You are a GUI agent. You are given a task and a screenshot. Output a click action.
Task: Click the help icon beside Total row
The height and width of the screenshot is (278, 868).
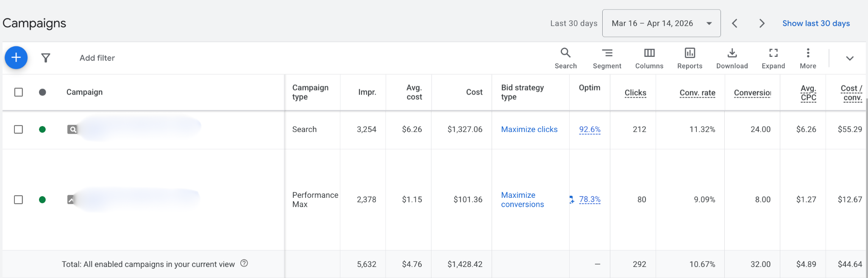(x=244, y=263)
